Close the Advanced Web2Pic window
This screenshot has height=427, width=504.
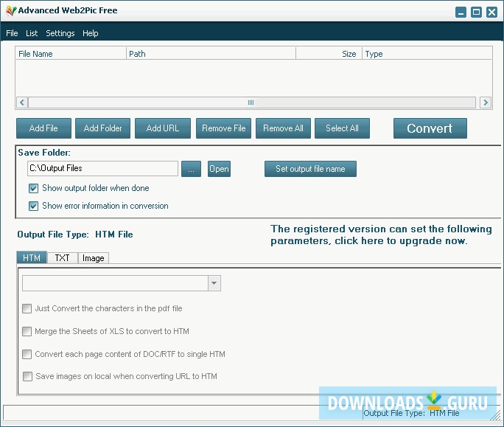click(x=491, y=13)
